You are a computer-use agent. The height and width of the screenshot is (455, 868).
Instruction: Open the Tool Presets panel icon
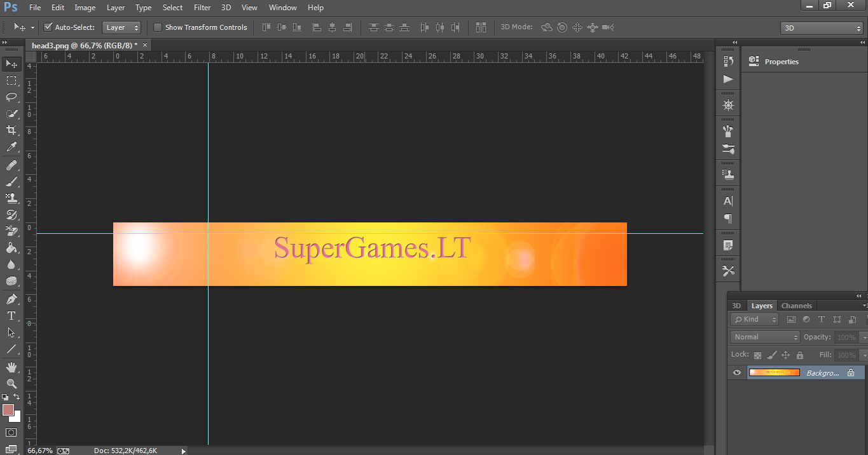coord(728,271)
